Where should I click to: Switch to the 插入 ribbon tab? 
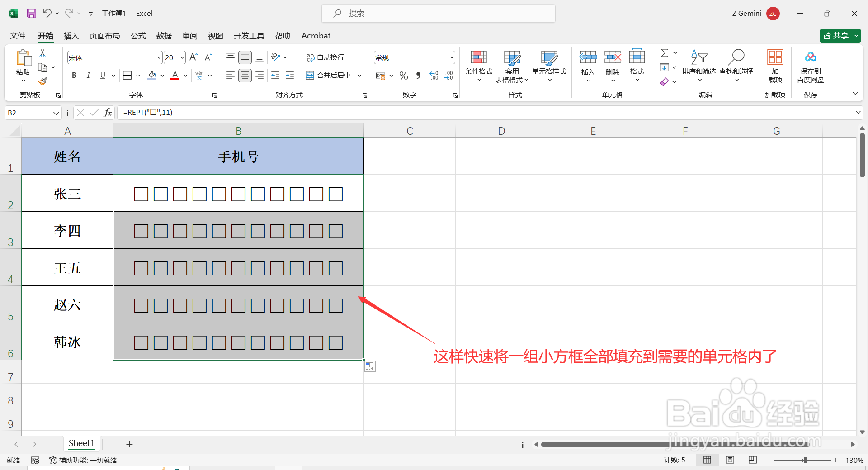click(x=71, y=36)
